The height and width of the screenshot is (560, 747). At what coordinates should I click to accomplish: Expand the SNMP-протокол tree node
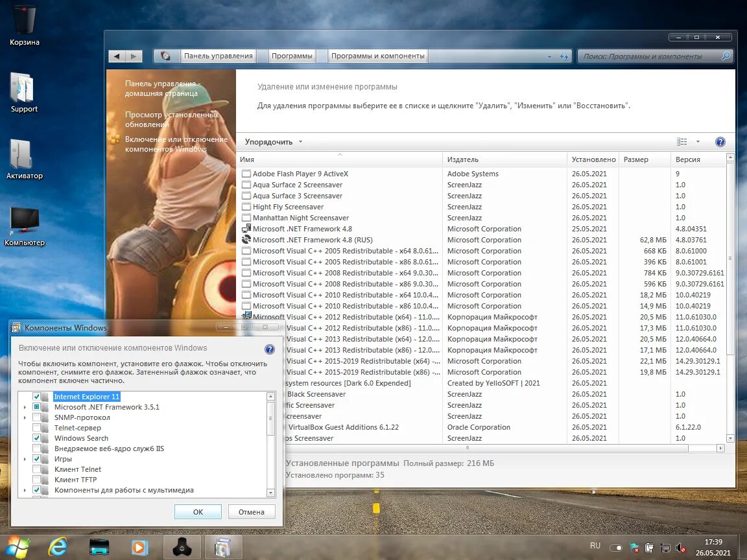click(x=25, y=417)
